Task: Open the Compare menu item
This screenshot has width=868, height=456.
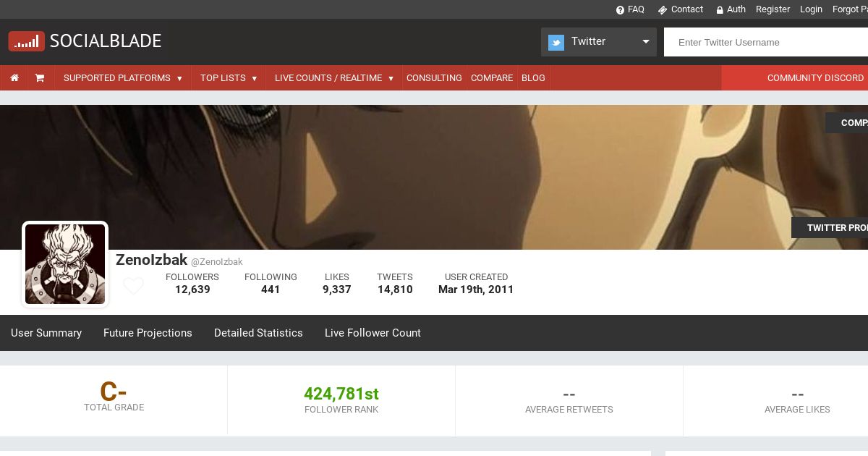Action: point(492,78)
